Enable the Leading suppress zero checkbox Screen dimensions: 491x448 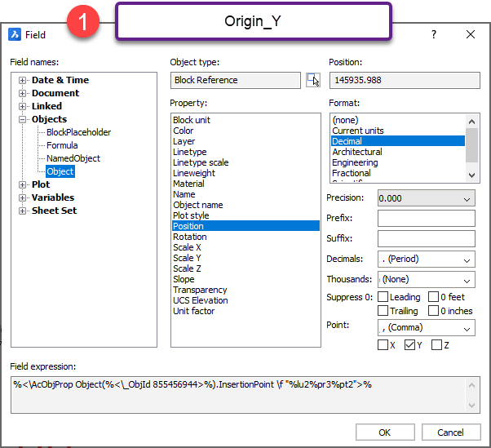pyautogui.click(x=383, y=297)
